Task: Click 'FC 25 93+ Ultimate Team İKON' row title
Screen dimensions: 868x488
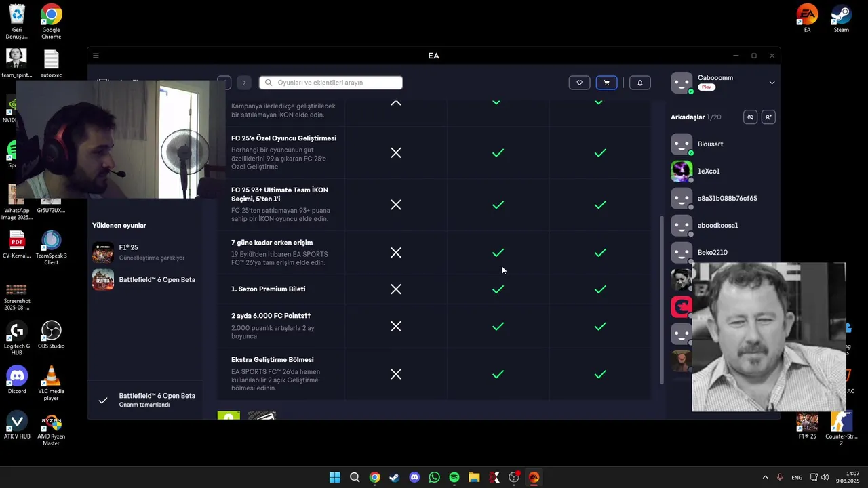Action: [279, 195]
